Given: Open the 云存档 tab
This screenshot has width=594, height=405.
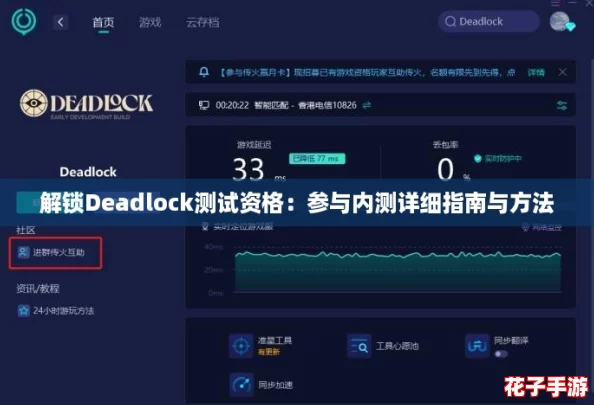Looking at the screenshot, I should pos(203,23).
